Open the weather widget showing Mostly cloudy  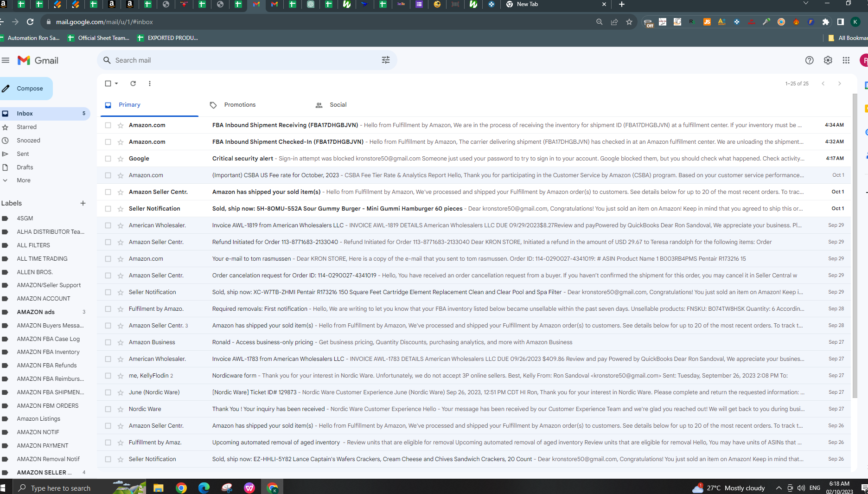(x=728, y=488)
